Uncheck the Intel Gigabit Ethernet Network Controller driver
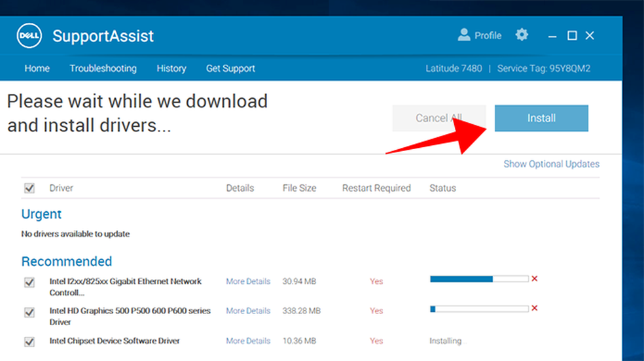 (x=29, y=283)
